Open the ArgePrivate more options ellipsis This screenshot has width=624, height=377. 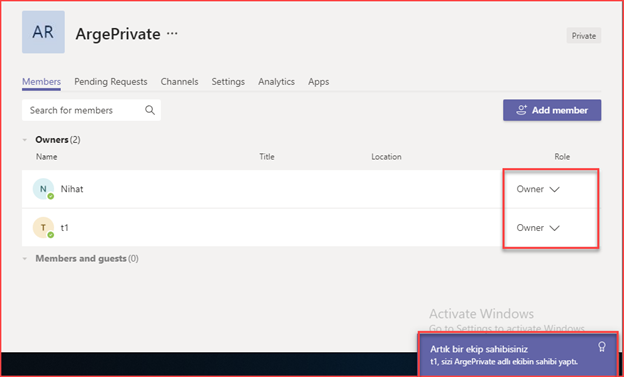coord(172,33)
